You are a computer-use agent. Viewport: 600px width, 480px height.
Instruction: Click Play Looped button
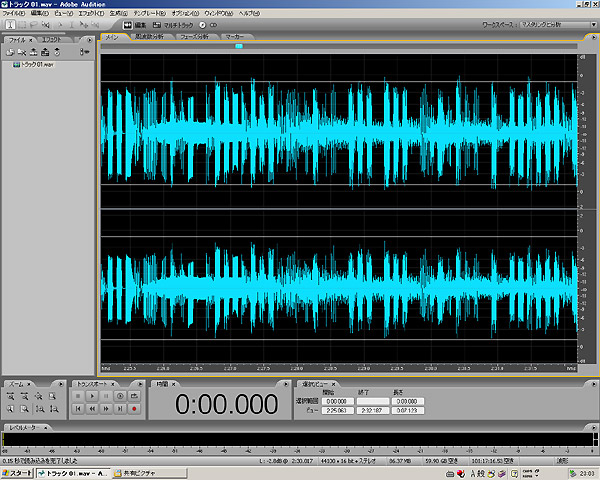(134, 396)
